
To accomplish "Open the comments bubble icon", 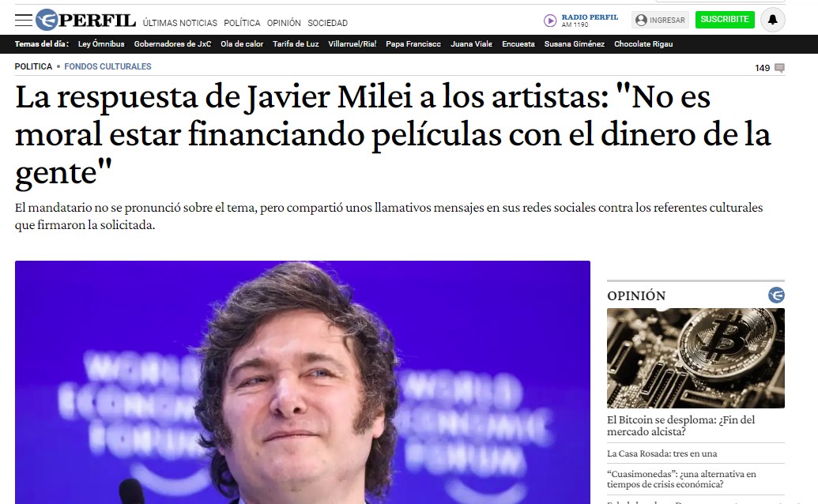I will 779,68.
